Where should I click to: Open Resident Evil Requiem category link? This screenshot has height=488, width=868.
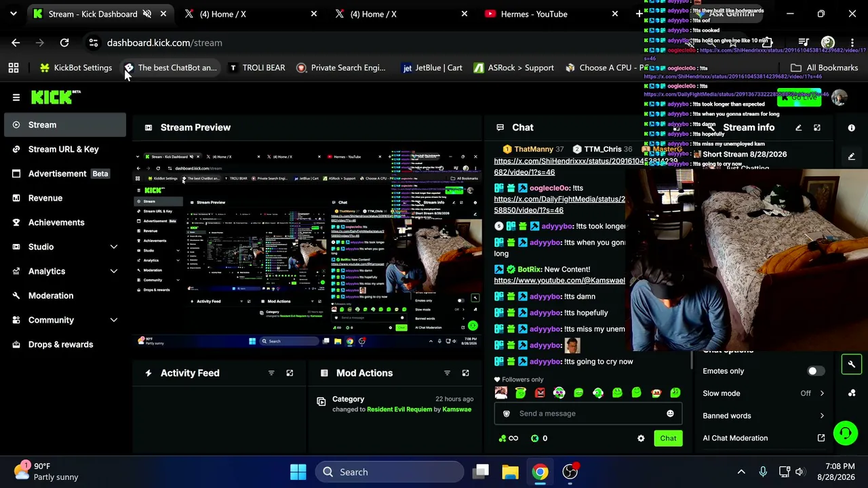click(x=399, y=409)
